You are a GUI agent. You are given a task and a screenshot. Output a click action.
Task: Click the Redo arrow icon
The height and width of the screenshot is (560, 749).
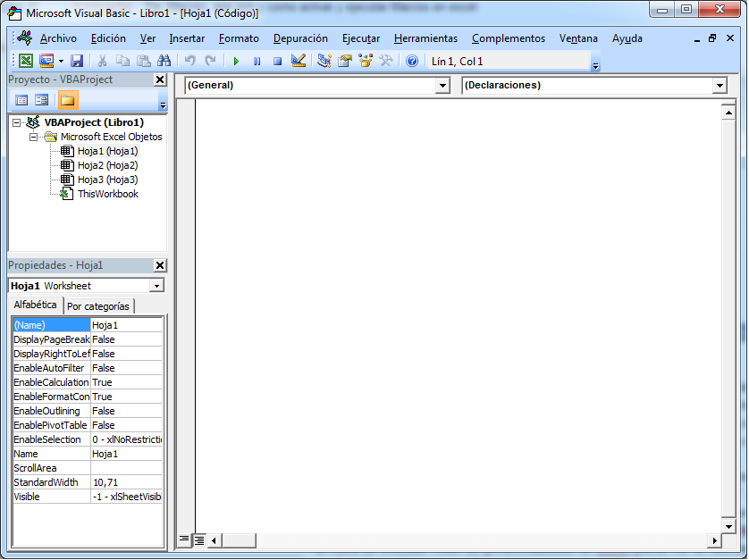(x=210, y=61)
